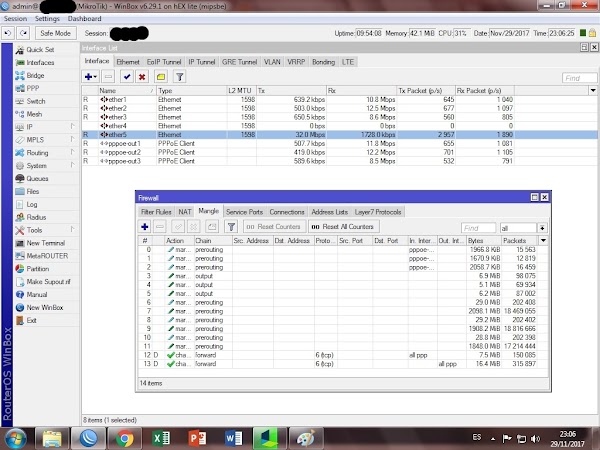Expand the IP submenu
Viewport: 600px width, 450px height.
(x=45, y=127)
